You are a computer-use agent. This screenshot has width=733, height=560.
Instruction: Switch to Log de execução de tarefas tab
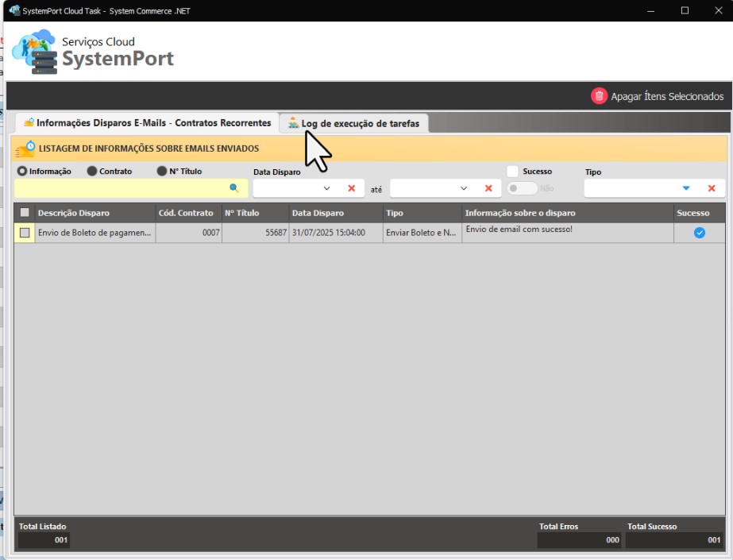click(354, 123)
